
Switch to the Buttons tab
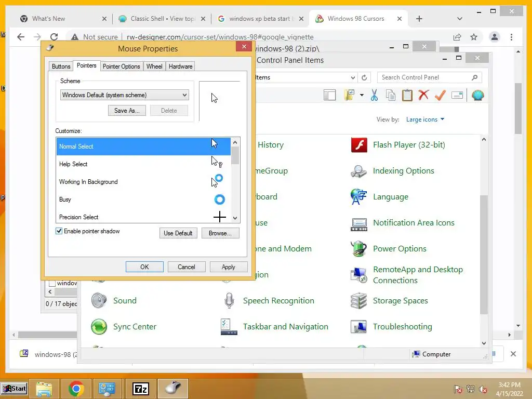click(x=61, y=66)
